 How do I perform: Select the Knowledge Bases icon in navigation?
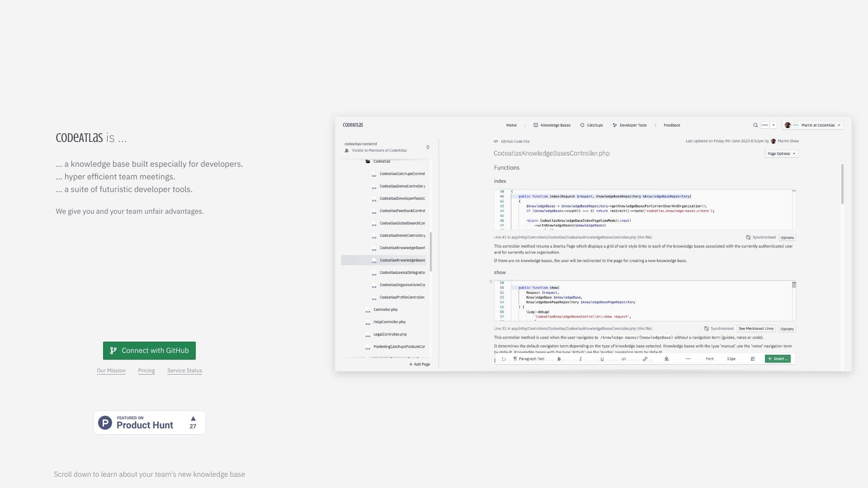[x=536, y=125]
